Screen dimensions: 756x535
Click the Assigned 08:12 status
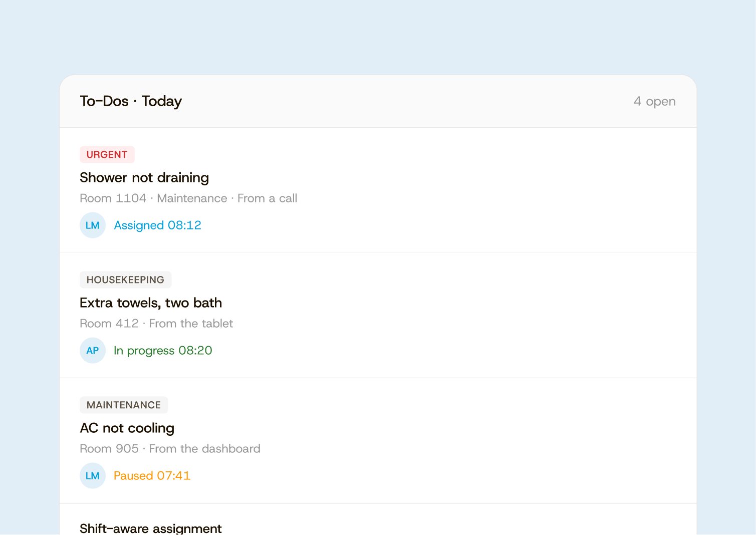[x=157, y=225]
